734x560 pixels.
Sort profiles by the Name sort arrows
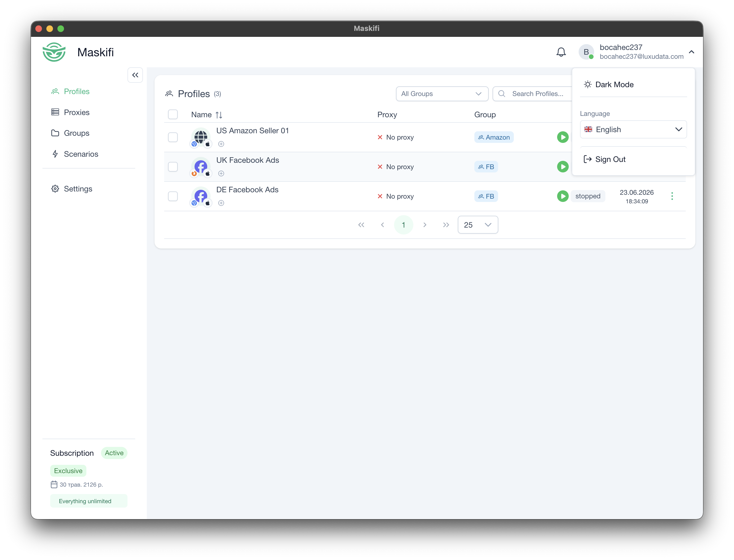[x=219, y=115]
